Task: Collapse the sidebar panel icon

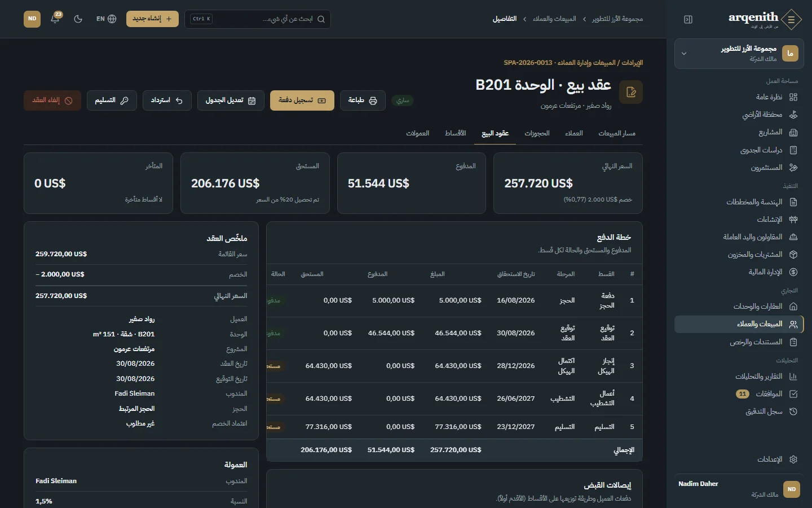Action: pyautogui.click(x=688, y=19)
